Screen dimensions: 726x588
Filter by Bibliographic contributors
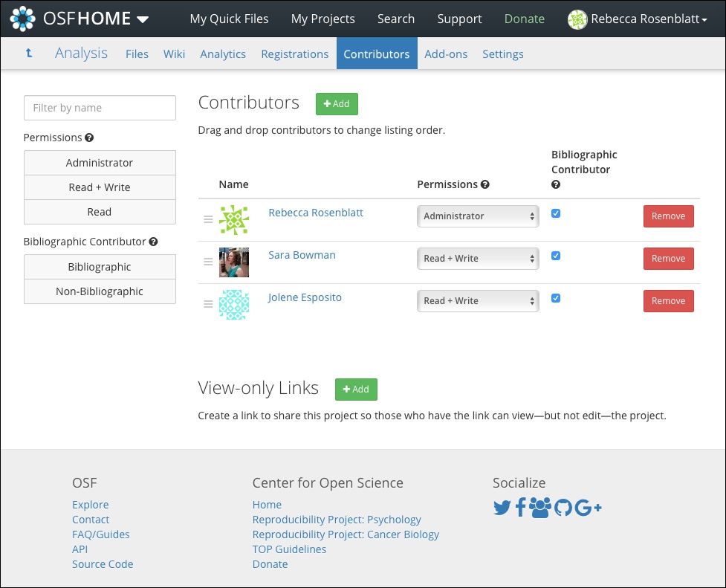100,267
